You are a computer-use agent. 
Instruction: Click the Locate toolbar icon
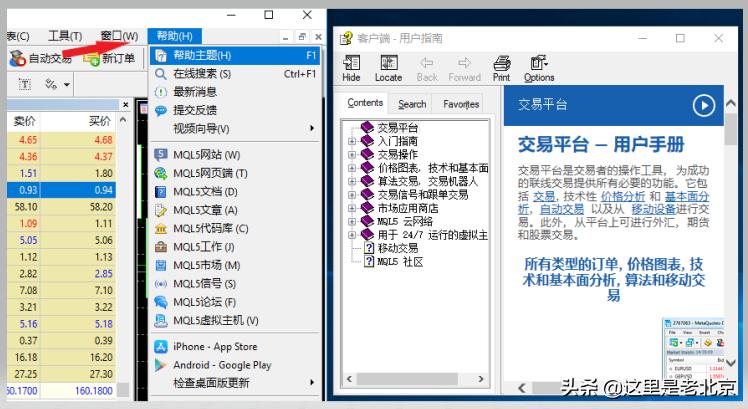click(388, 69)
